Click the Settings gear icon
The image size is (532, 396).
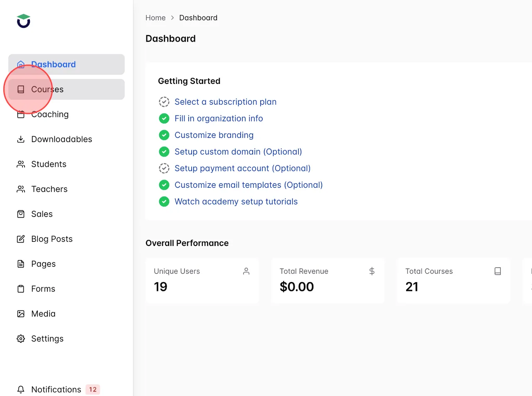[21, 339]
